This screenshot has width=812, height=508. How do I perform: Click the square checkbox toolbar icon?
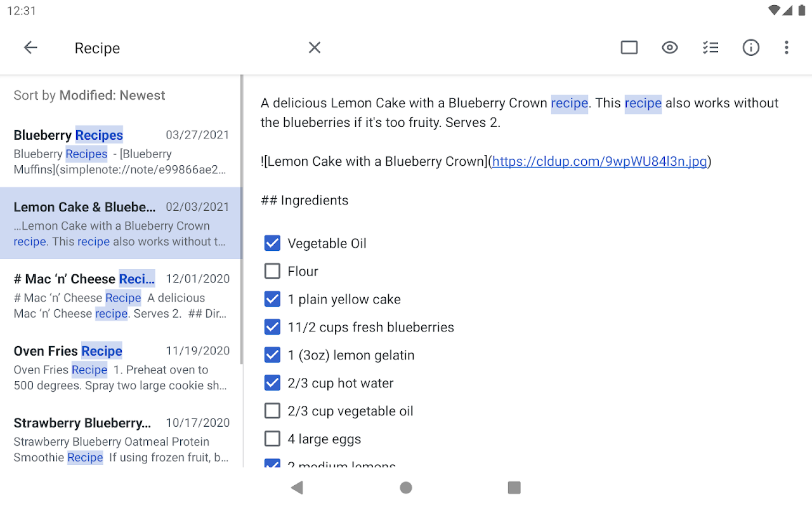(629, 47)
